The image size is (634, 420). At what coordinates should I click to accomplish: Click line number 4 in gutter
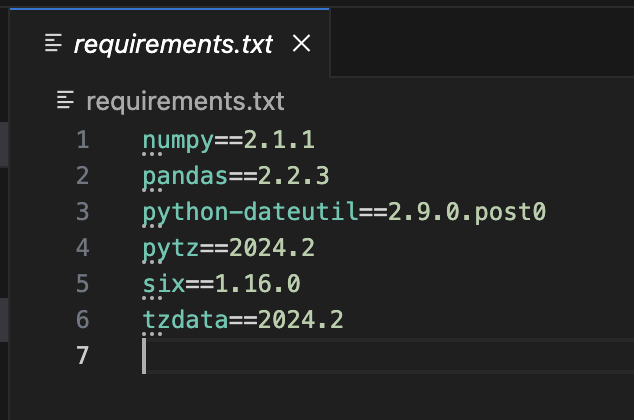[82, 247]
